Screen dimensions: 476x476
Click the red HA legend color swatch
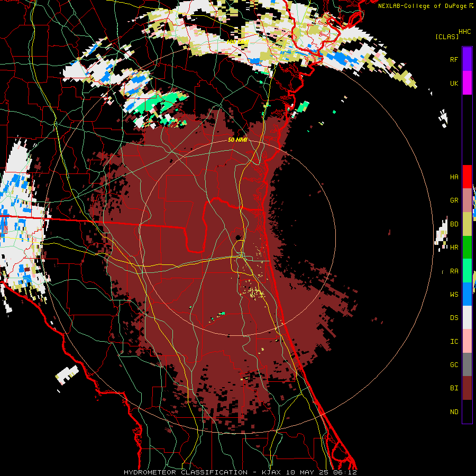coord(467,177)
